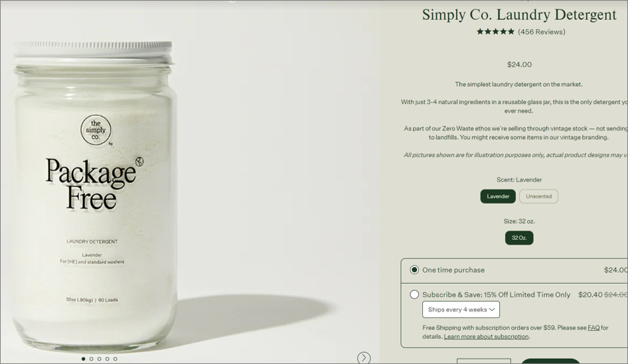Image resolution: width=628 pixels, height=364 pixels.
Task: Choose the Lavender scent option
Action: pos(498,196)
